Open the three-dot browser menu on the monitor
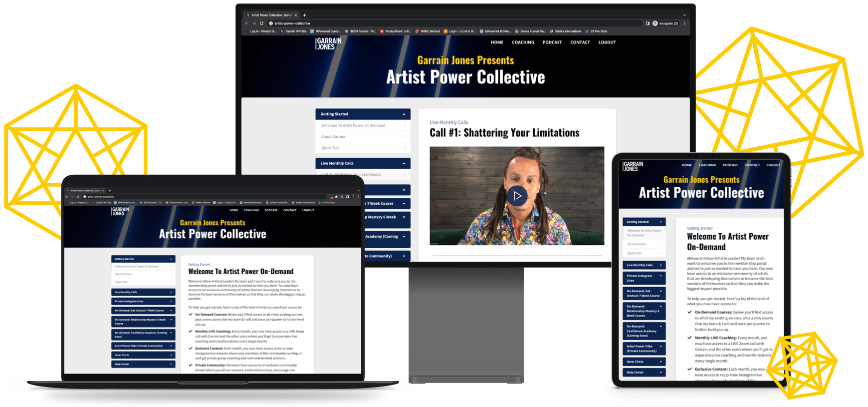The width and height of the screenshot is (868, 407). click(x=684, y=23)
